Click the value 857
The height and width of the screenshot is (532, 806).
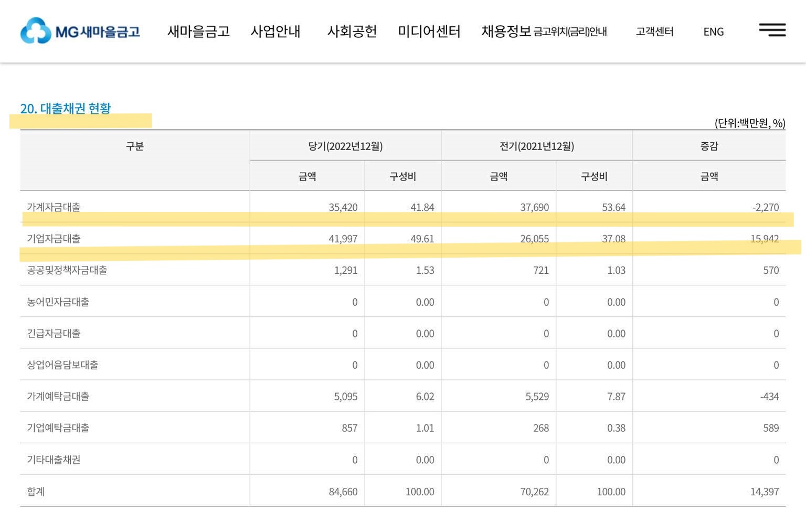point(349,429)
